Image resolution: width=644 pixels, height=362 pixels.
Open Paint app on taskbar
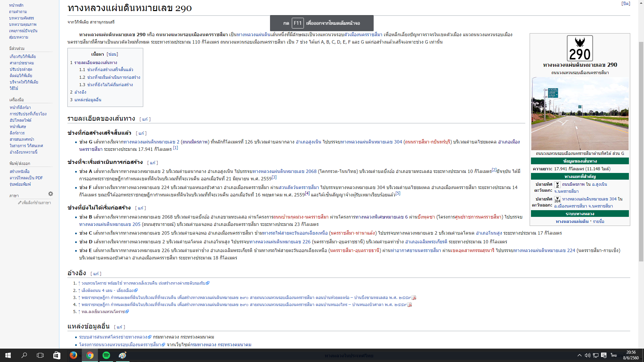click(122, 355)
